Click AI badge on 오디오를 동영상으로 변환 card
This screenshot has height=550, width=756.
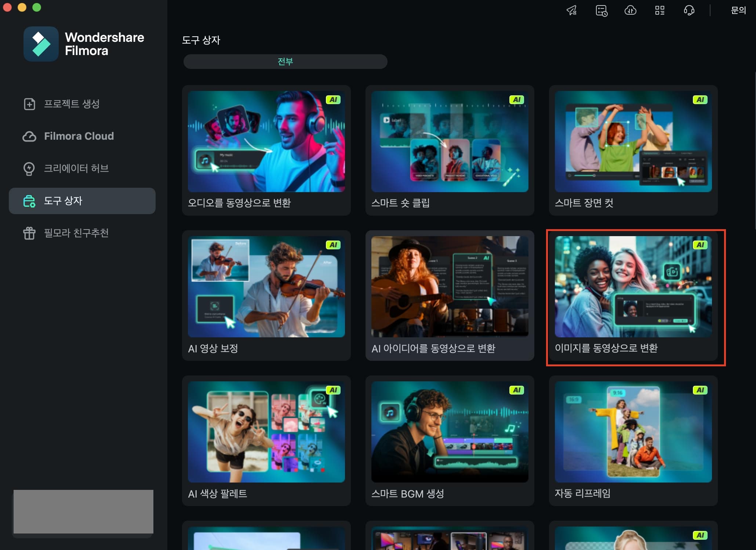[333, 100]
